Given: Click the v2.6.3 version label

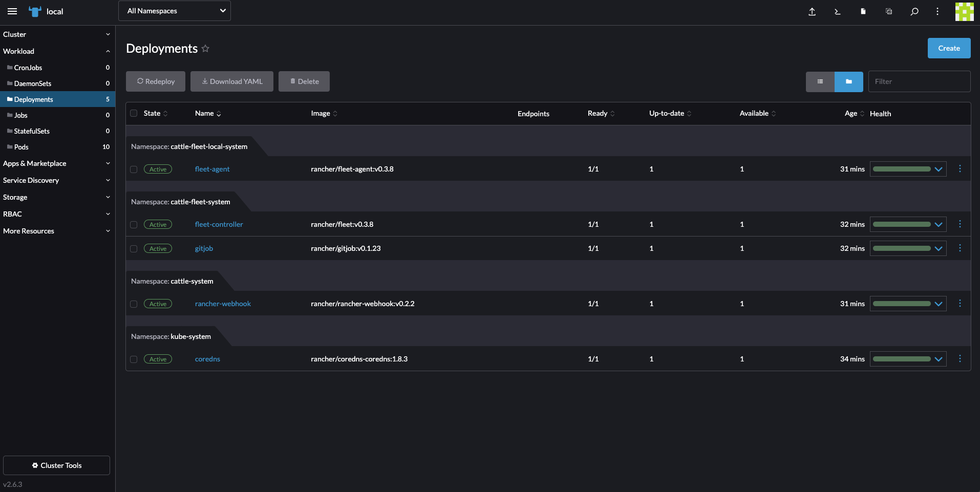Looking at the screenshot, I should point(13,484).
